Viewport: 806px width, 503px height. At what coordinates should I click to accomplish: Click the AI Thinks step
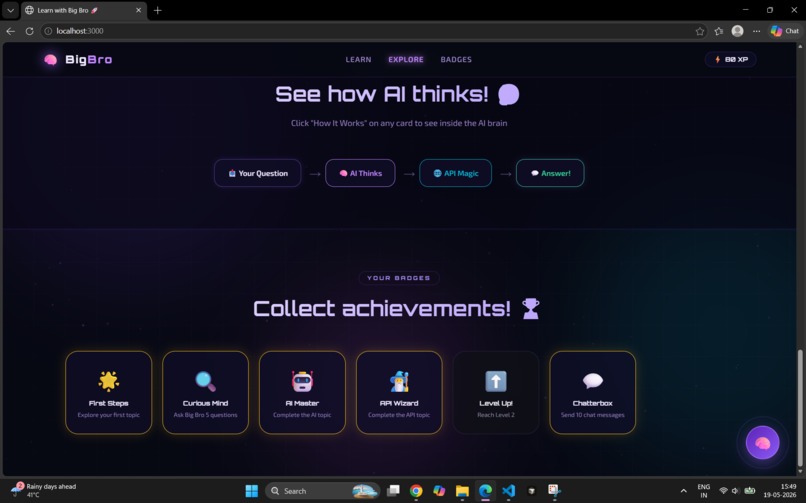coord(360,173)
